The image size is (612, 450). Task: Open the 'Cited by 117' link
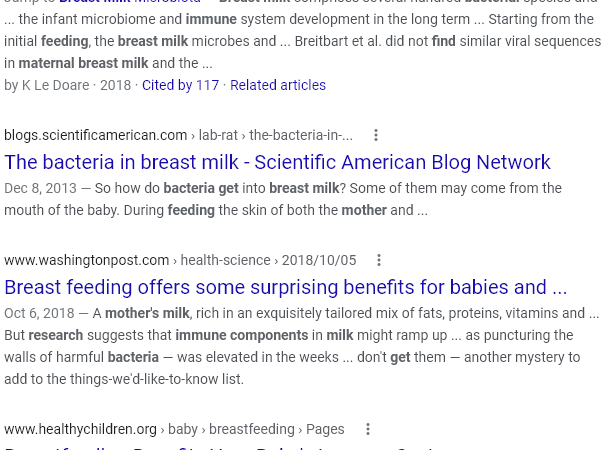click(180, 85)
